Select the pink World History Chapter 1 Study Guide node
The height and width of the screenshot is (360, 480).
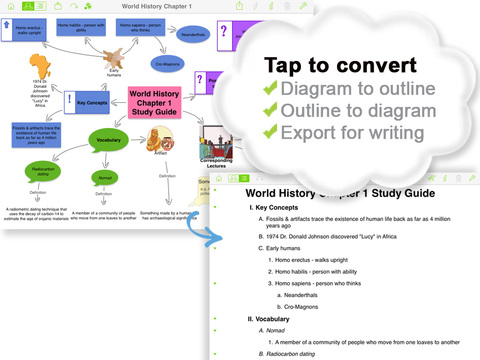pos(154,103)
